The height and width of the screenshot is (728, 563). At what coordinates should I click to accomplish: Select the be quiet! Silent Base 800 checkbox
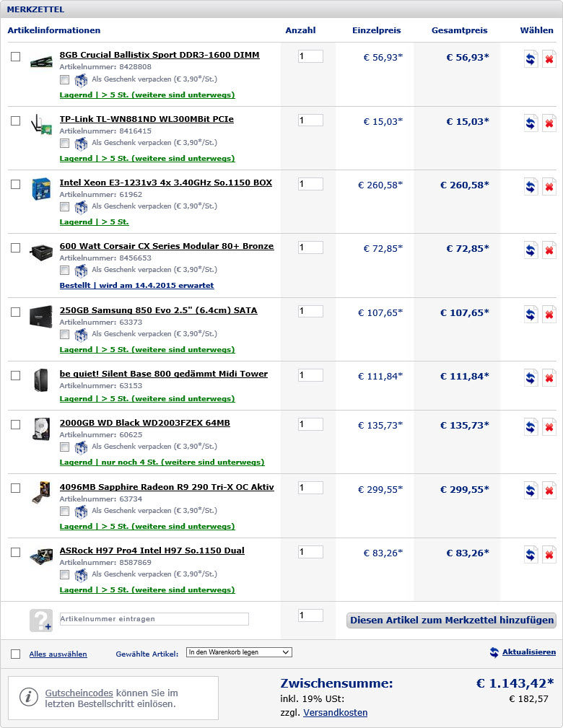click(x=16, y=375)
